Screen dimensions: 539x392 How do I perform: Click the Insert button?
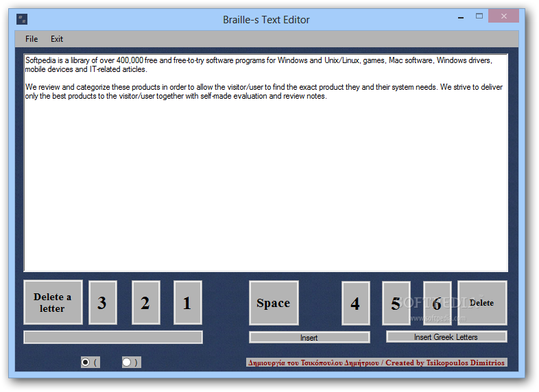309,337
